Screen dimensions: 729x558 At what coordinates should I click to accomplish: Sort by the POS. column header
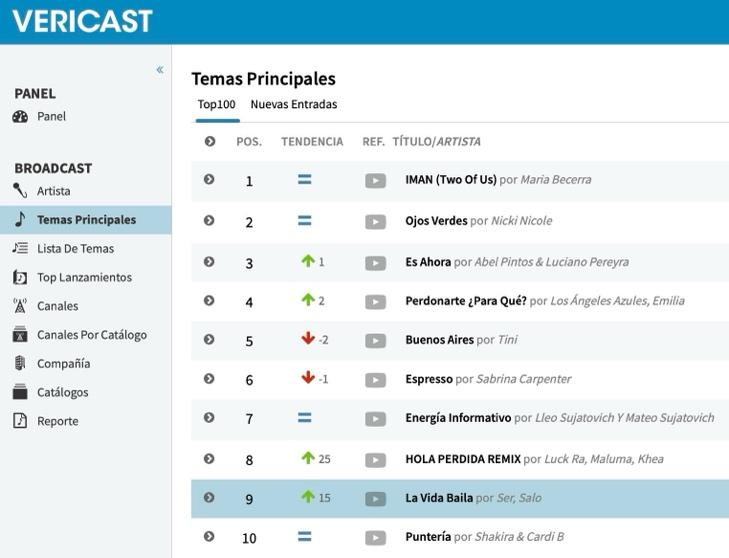point(249,141)
